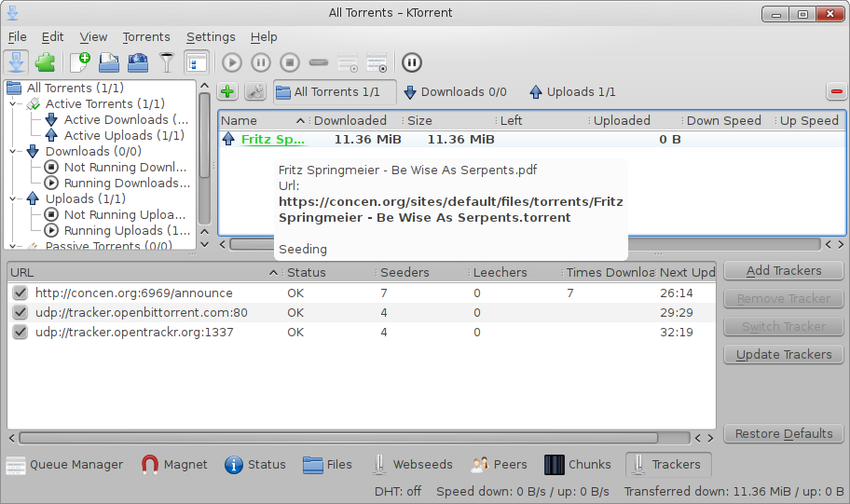This screenshot has height=504, width=850.
Task: Switch to the Status tab
Action: coord(254,465)
